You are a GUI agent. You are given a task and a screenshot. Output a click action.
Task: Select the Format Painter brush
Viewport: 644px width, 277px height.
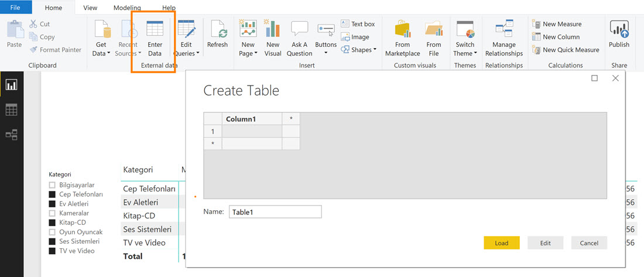click(33, 50)
